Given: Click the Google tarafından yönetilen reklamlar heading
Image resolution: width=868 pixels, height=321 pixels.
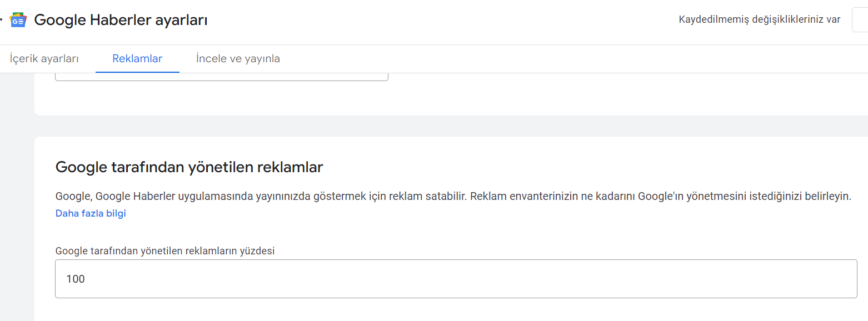Looking at the screenshot, I should [x=189, y=167].
